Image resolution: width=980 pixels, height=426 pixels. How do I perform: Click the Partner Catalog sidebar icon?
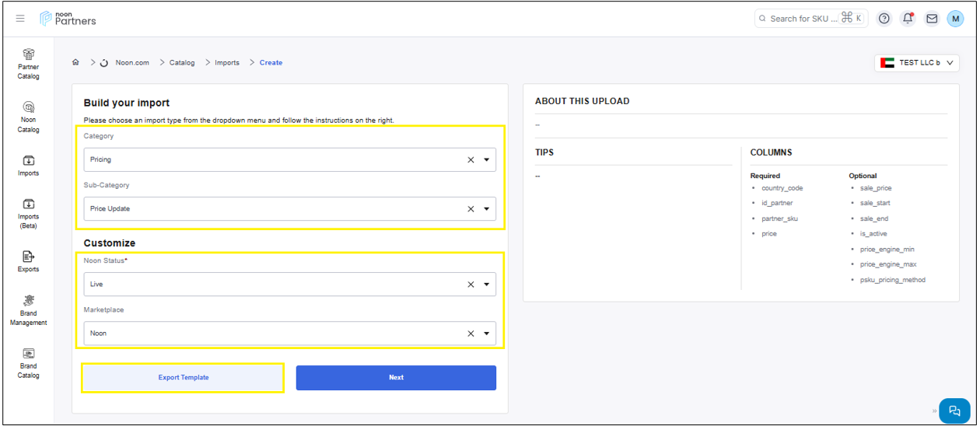tap(29, 62)
